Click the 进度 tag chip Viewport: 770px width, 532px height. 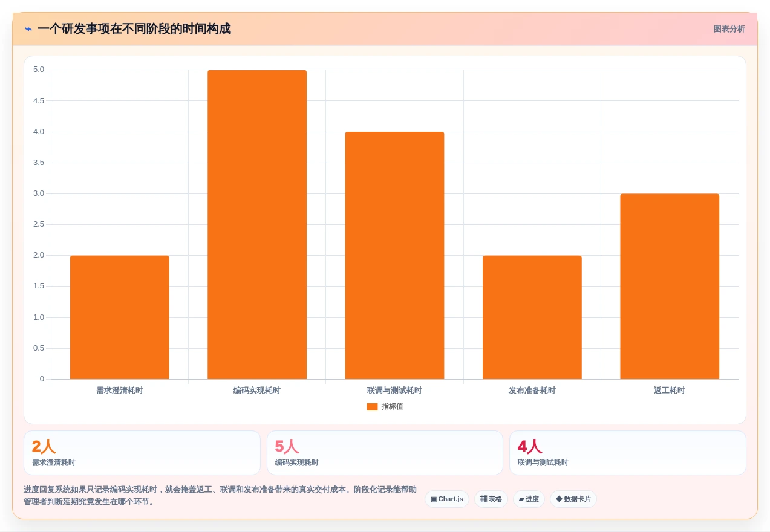coord(529,499)
